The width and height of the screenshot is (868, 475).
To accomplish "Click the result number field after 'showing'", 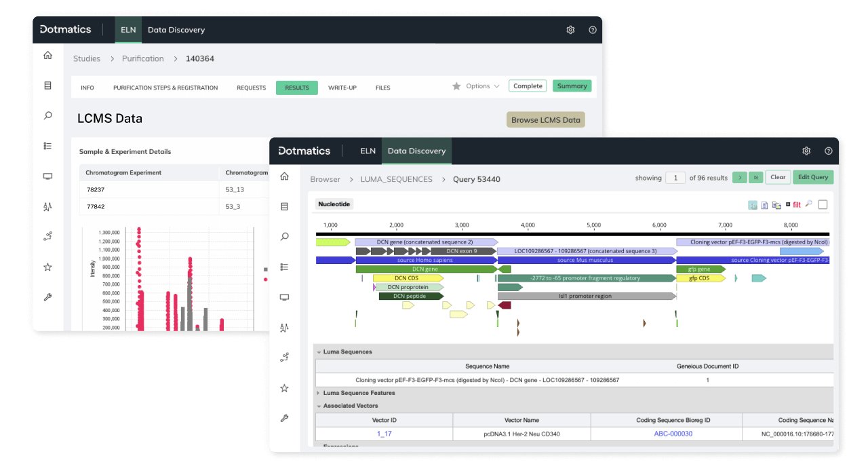I will point(675,178).
